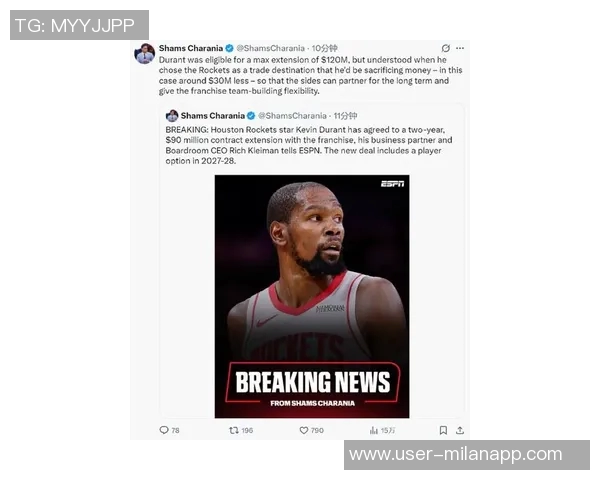The width and height of the screenshot is (600, 480).
Task: Click the retweet icon showing 196
Action: (x=234, y=430)
